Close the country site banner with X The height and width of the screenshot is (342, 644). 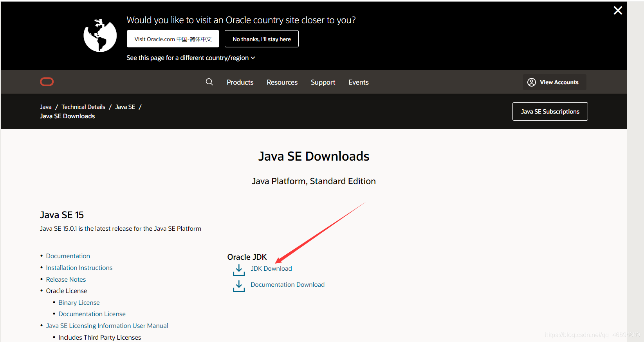click(x=618, y=11)
